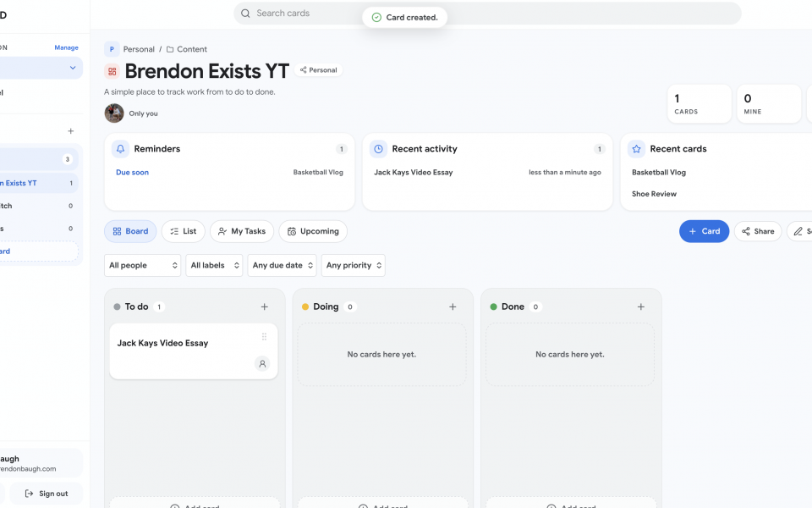Click the drag handle on Jack Kays card

pyautogui.click(x=264, y=337)
